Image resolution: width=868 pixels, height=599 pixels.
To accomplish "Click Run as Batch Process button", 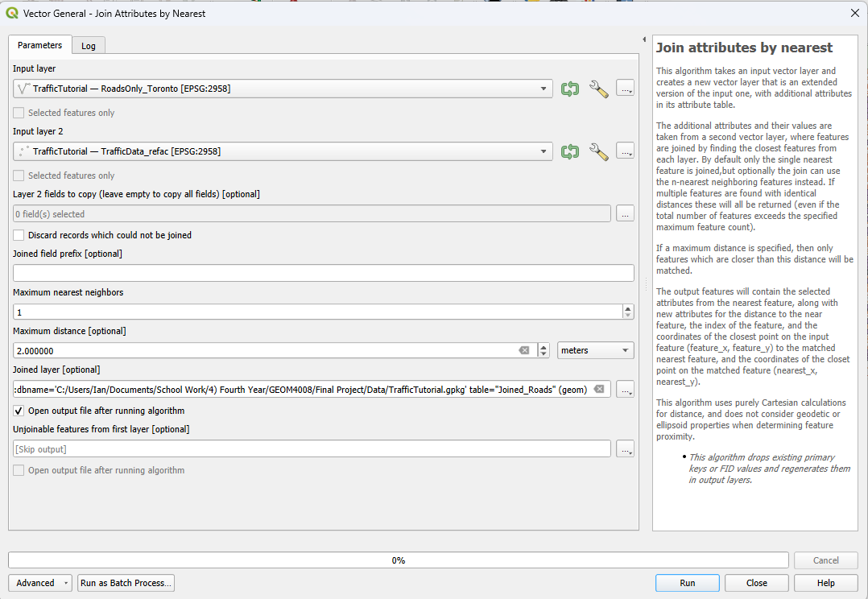I will click(x=126, y=583).
